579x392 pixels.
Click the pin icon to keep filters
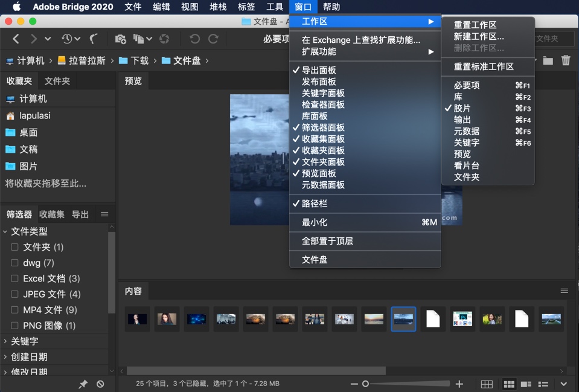tap(83, 384)
